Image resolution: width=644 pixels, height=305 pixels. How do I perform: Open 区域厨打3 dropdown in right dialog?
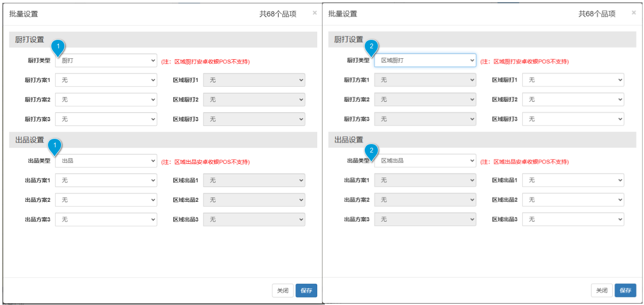point(573,119)
